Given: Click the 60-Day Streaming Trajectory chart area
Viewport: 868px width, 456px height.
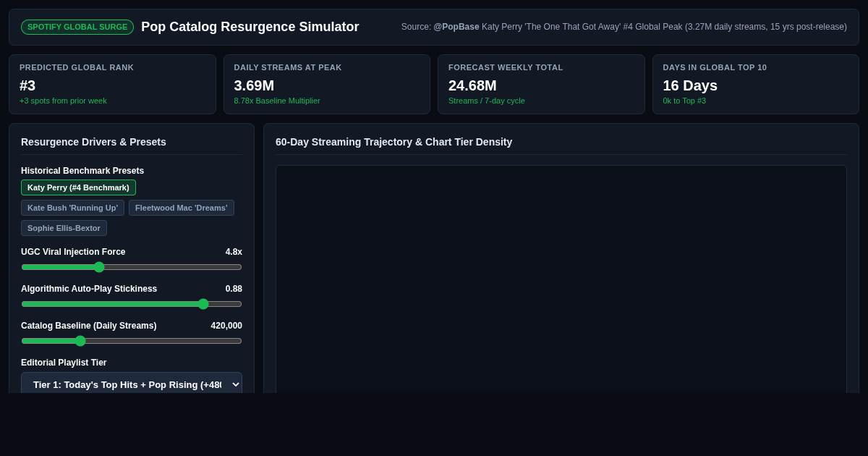Looking at the screenshot, I should [x=561, y=279].
